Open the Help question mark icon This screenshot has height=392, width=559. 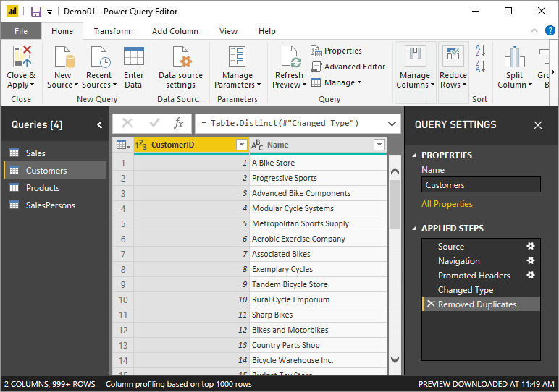(x=550, y=30)
